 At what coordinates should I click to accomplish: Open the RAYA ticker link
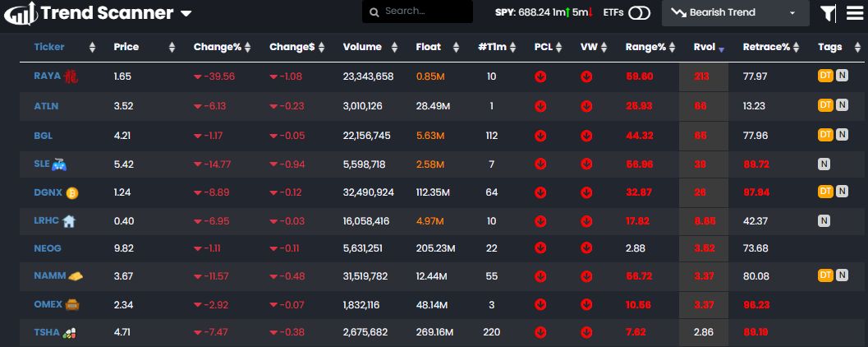47,76
